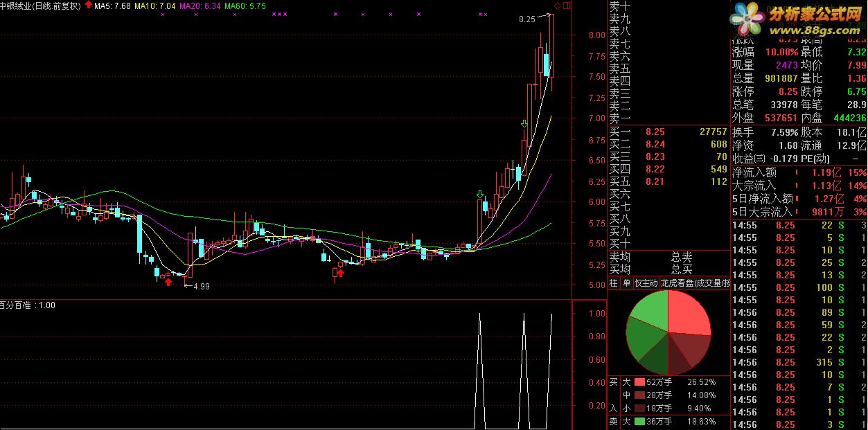Image resolution: width=868 pixels, height=430 pixels.
Task: Click 大宗流入 value 1.13亿
Action: pyautogui.click(x=828, y=186)
